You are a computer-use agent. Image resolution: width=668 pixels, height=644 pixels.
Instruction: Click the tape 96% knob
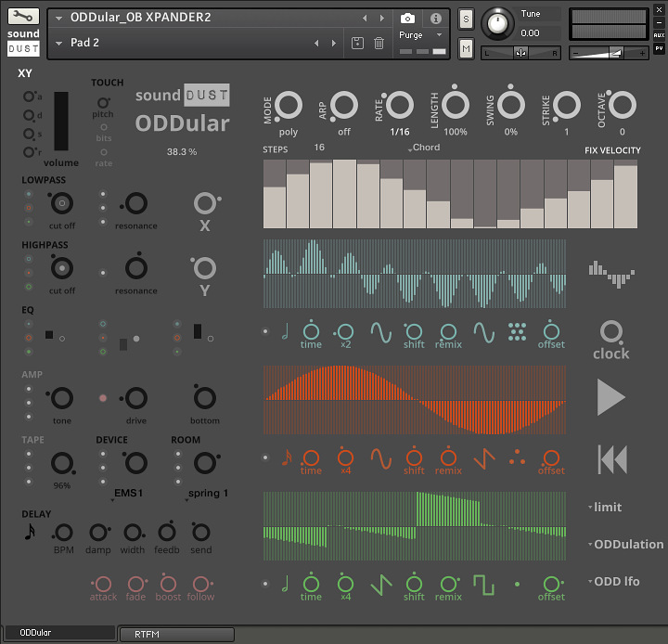click(x=62, y=463)
